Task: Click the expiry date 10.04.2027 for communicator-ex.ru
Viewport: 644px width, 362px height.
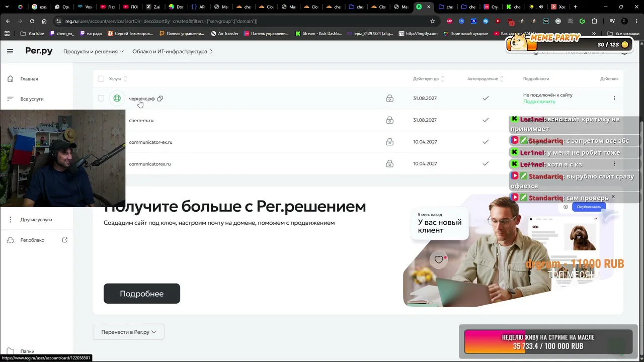Action: click(425, 142)
